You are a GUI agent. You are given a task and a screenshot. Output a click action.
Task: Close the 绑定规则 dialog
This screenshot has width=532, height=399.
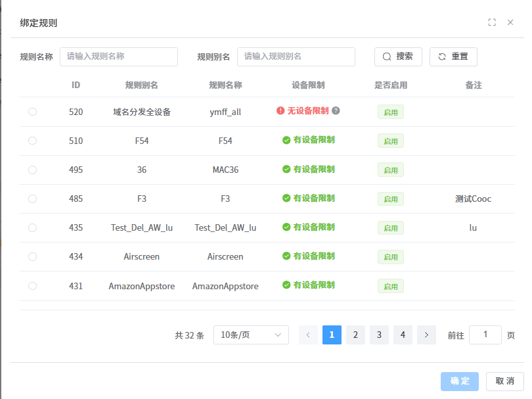tap(510, 22)
